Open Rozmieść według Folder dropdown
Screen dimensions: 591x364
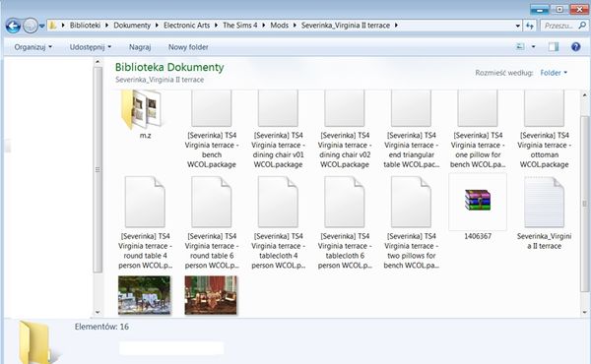(554, 73)
